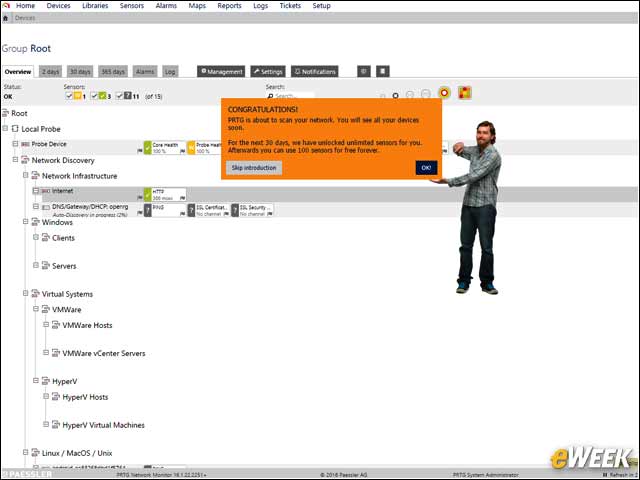Open the Tickets menu
This screenshot has height=480, width=640.
click(290, 6)
